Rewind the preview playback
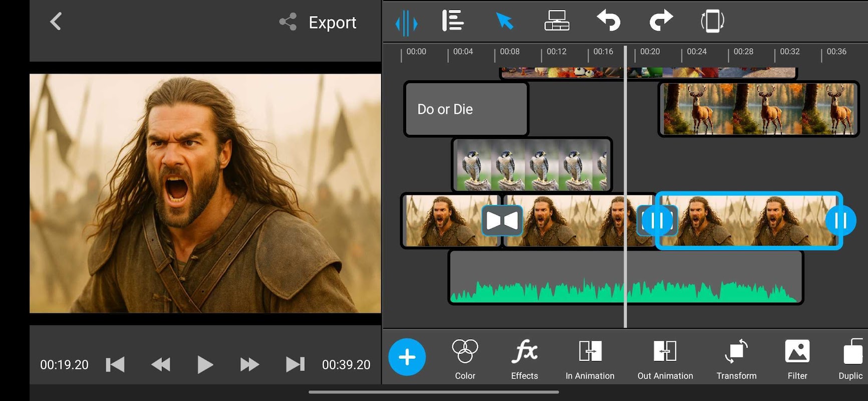The width and height of the screenshot is (868, 401). (160, 364)
